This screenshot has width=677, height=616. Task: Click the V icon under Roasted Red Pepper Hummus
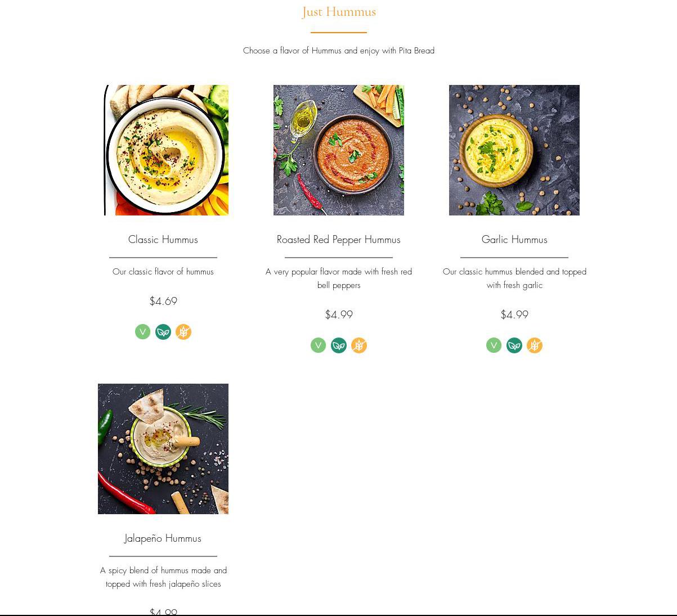pyautogui.click(x=319, y=345)
